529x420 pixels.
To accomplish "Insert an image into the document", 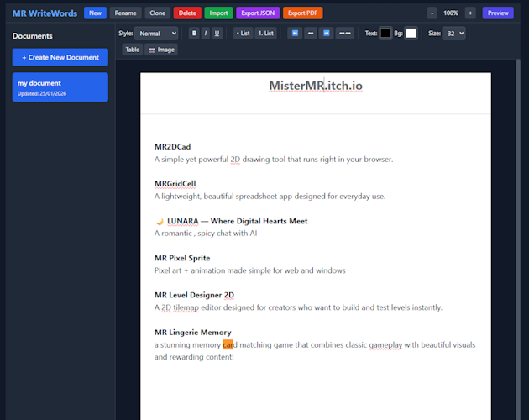I will pyautogui.click(x=161, y=50).
